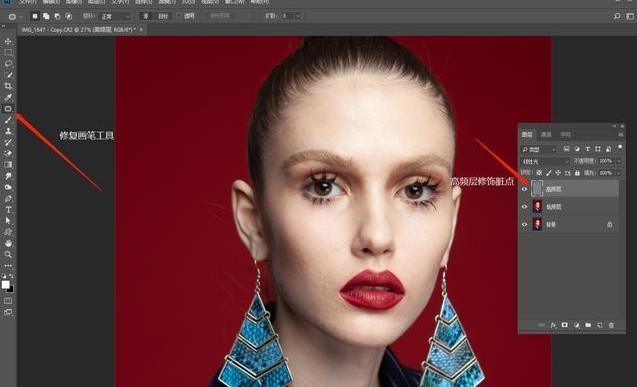Open the Edit menu
Image resolution: width=637 pixels, height=387 pixels.
click(51, 2)
